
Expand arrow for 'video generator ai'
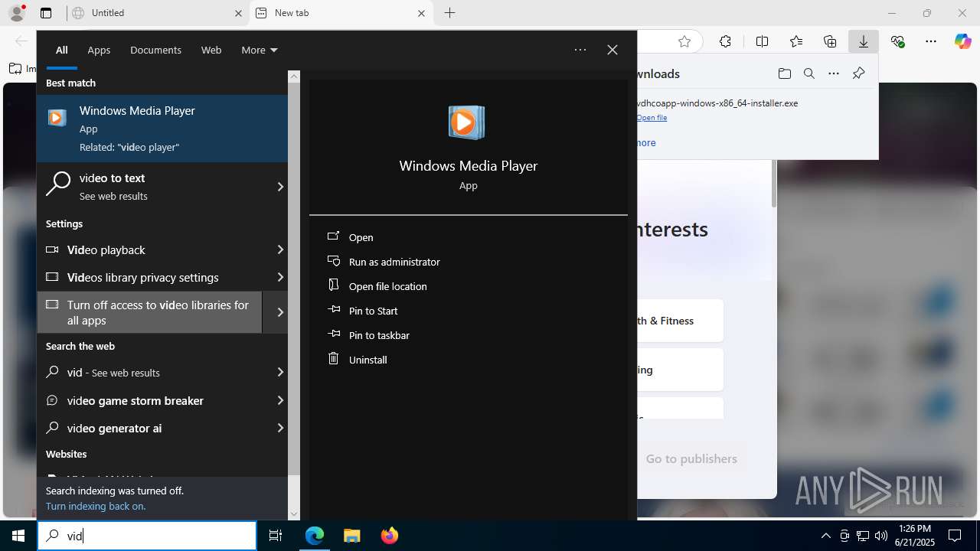coord(280,428)
